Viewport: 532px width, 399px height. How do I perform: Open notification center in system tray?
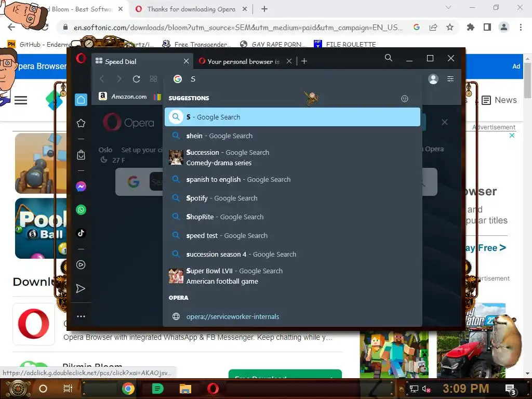pyautogui.click(x=511, y=389)
